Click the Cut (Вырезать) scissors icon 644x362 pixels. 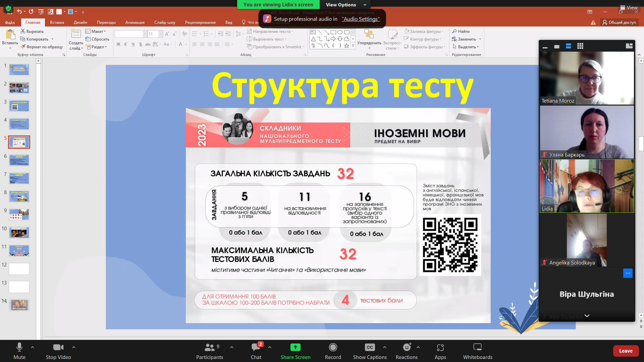tap(23, 31)
